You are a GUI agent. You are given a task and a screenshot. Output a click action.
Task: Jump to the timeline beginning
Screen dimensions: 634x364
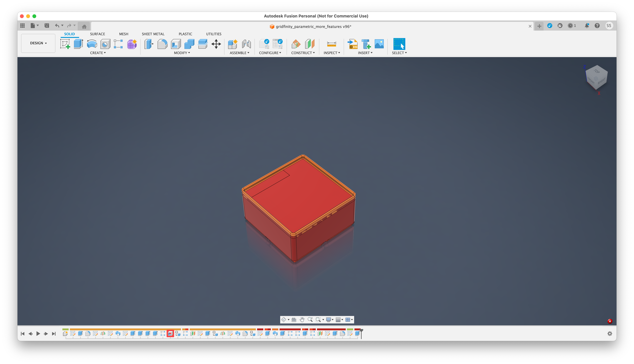pos(22,333)
